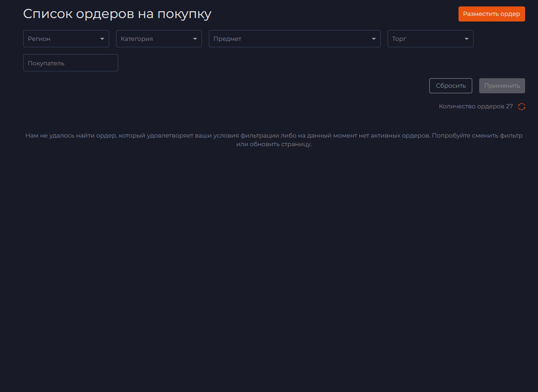Open the 'Предмет' combo box
Viewport: 538px width, 392px height.
click(295, 39)
